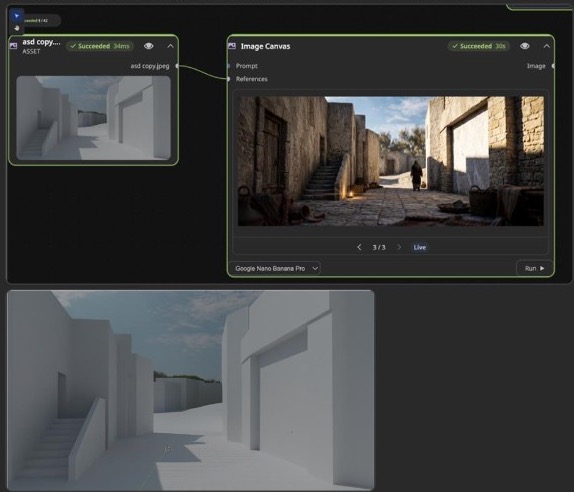
Task: Click the Prompt input port
Action: coord(228,66)
